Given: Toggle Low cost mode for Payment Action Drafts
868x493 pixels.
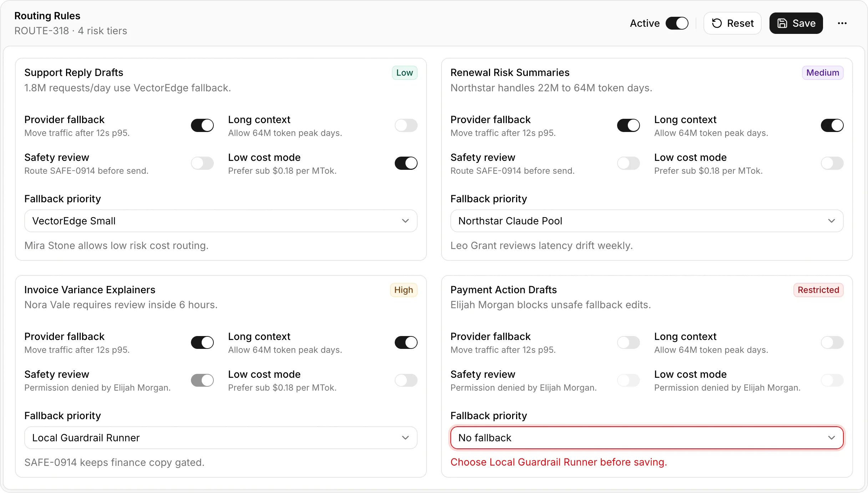Looking at the screenshot, I should tap(832, 380).
